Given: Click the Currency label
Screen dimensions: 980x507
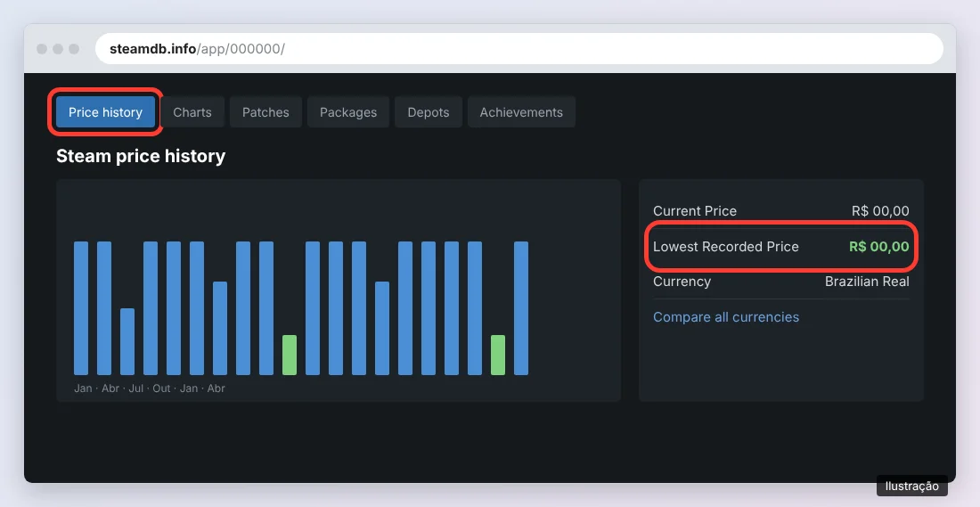Looking at the screenshot, I should click(682, 282).
